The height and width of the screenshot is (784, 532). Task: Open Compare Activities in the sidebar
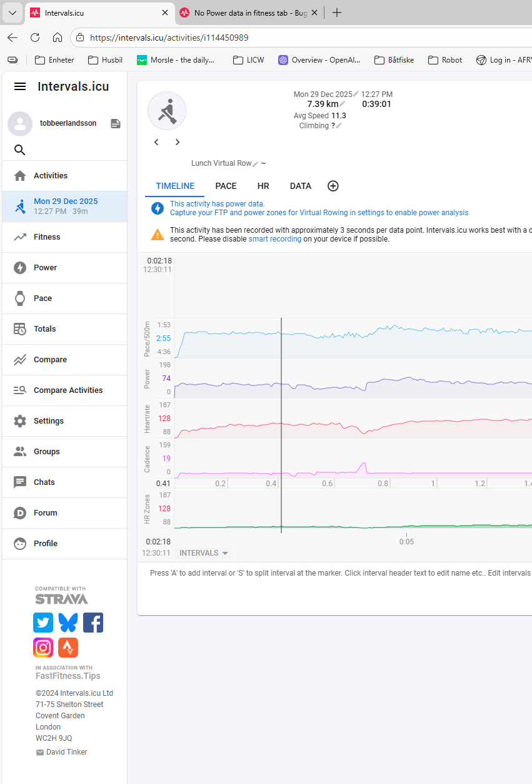68,390
